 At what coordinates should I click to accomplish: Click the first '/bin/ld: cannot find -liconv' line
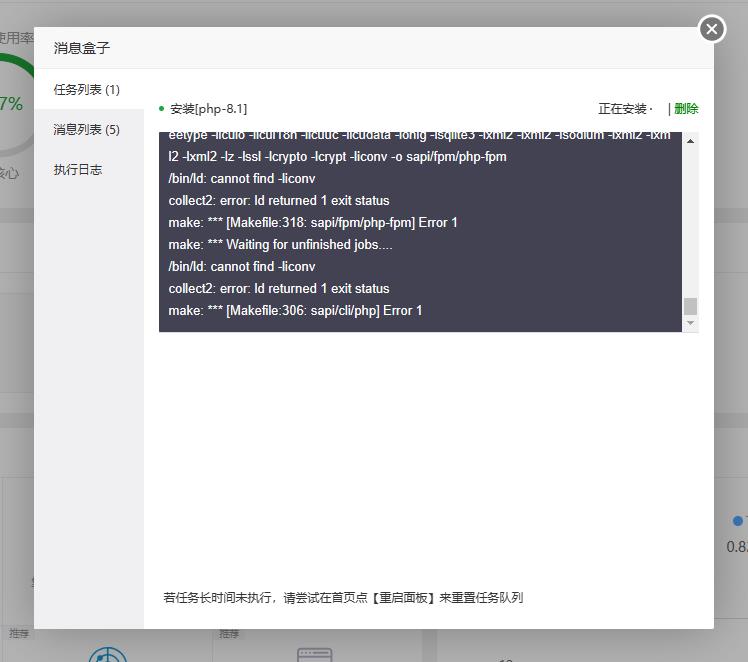242,178
